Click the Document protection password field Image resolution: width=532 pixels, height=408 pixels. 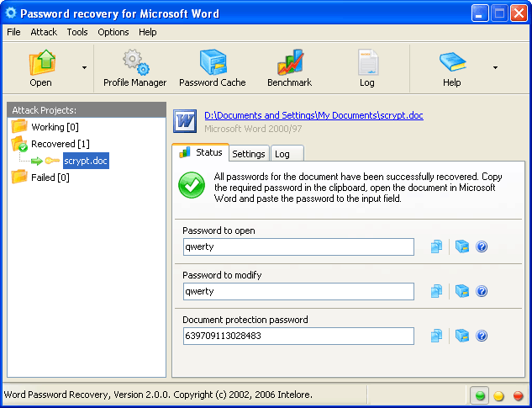(x=298, y=336)
